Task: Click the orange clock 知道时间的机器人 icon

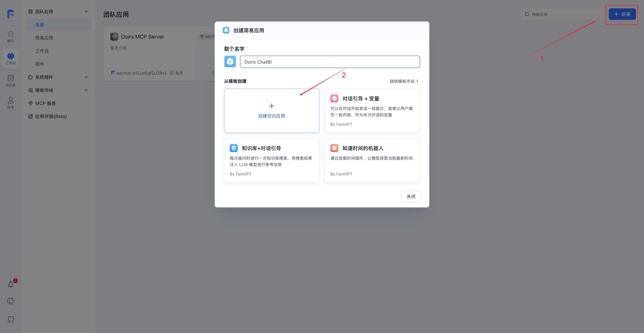Action: (x=334, y=148)
